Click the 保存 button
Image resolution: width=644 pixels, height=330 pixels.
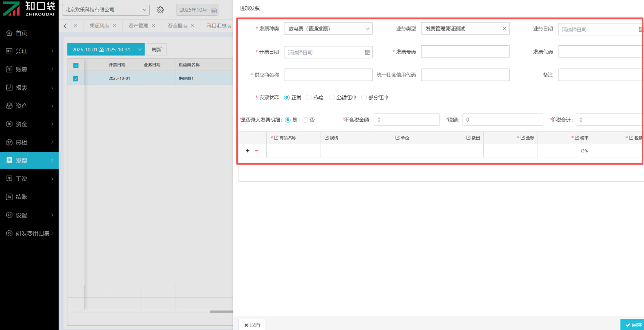[x=633, y=325]
